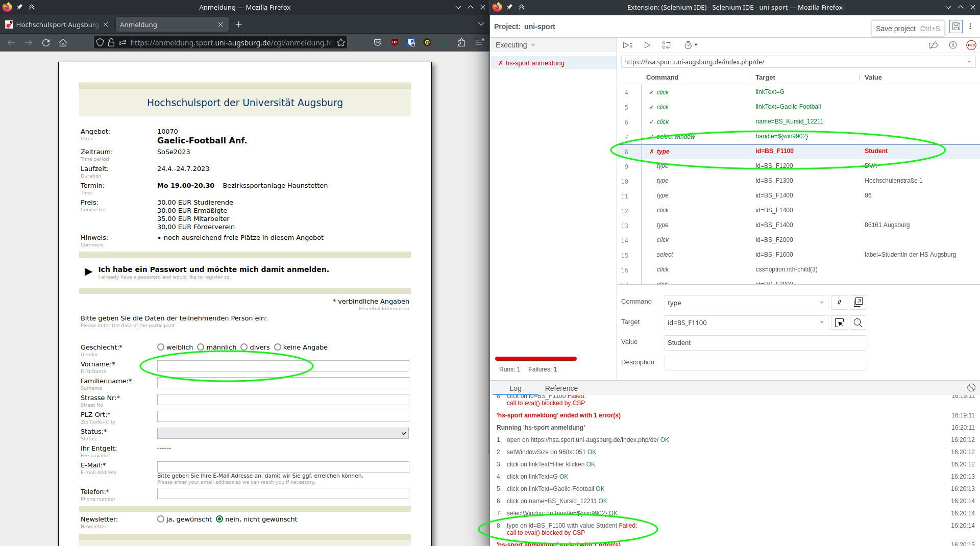Viewport: 980px width, 546px height.
Task: Select target element in page
Action: [839, 322]
